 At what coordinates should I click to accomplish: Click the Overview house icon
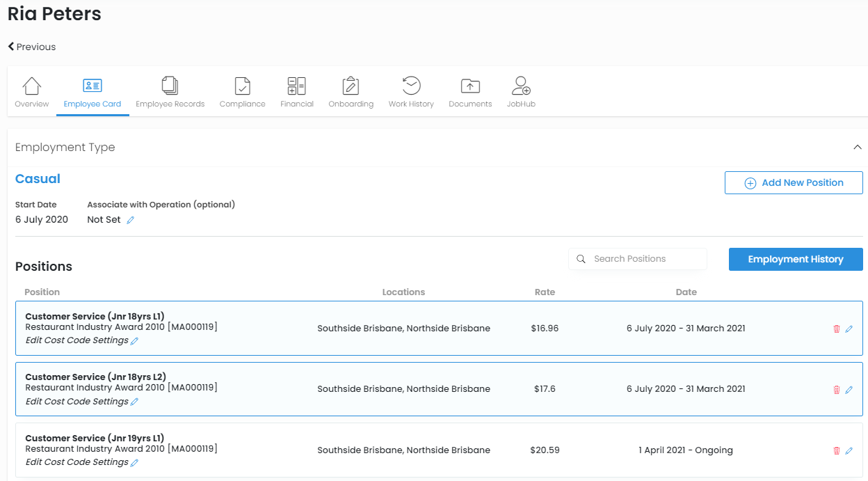coord(32,86)
